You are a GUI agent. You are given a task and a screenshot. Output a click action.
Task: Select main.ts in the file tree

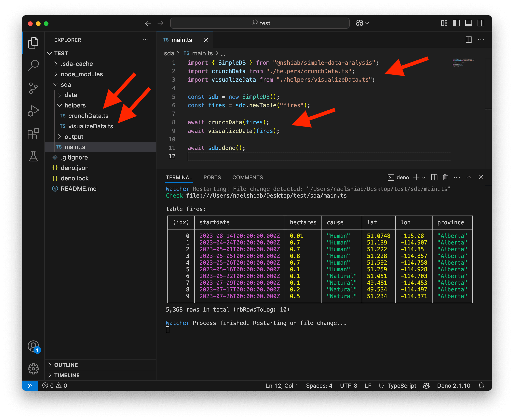[x=100, y=147]
